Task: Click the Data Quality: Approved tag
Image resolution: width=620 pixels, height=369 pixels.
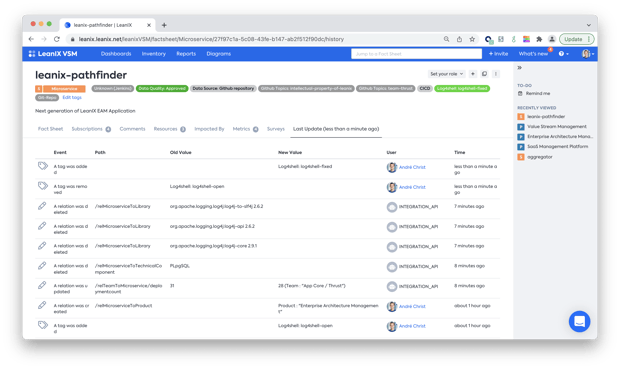Action: click(x=162, y=89)
